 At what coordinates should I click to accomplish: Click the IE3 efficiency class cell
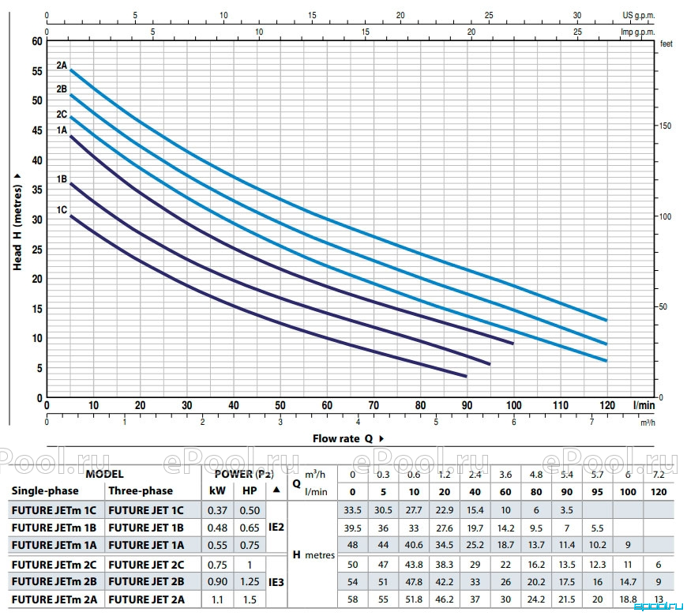(276, 582)
